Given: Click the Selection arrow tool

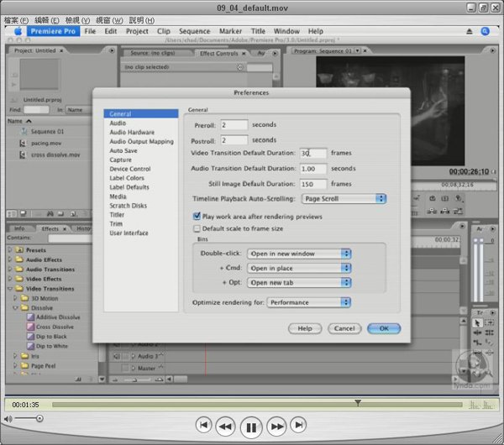Looking at the screenshot, I should (x=477, y=322).
